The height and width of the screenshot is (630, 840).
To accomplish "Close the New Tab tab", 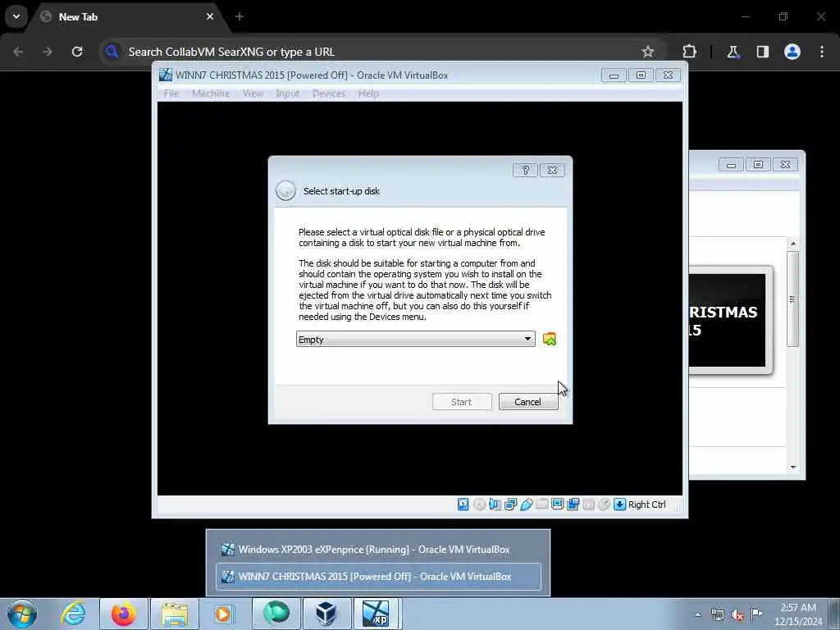I will point(210,16).
